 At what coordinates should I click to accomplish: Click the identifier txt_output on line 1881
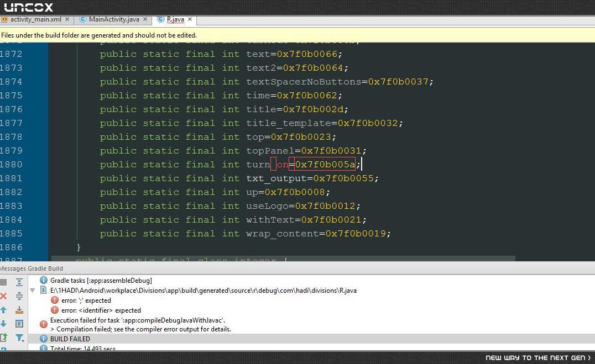click(x=276, y=178)
